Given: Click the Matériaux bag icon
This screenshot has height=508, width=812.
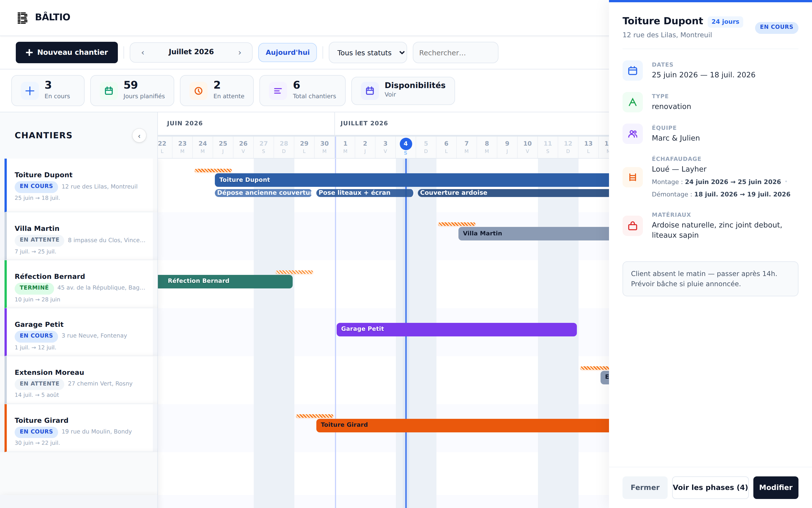Looking at the screenshot, I should (632, 226).
